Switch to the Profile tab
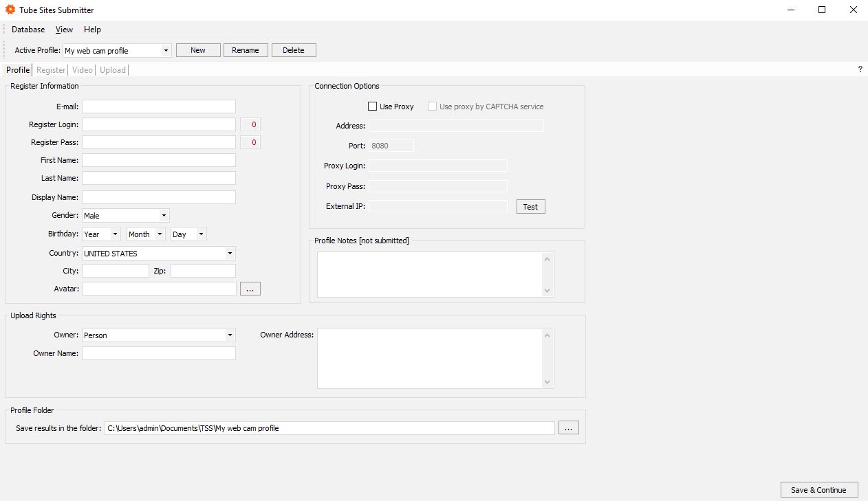Viewport: 868px width, 501px height. pyautogui.click(x=18, y=70)
